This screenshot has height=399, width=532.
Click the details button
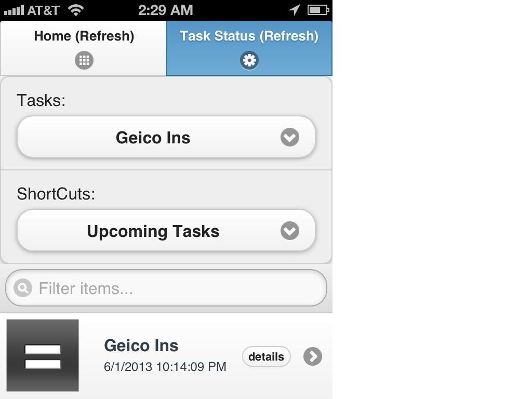pyautogui.click(x=267, y=356)
